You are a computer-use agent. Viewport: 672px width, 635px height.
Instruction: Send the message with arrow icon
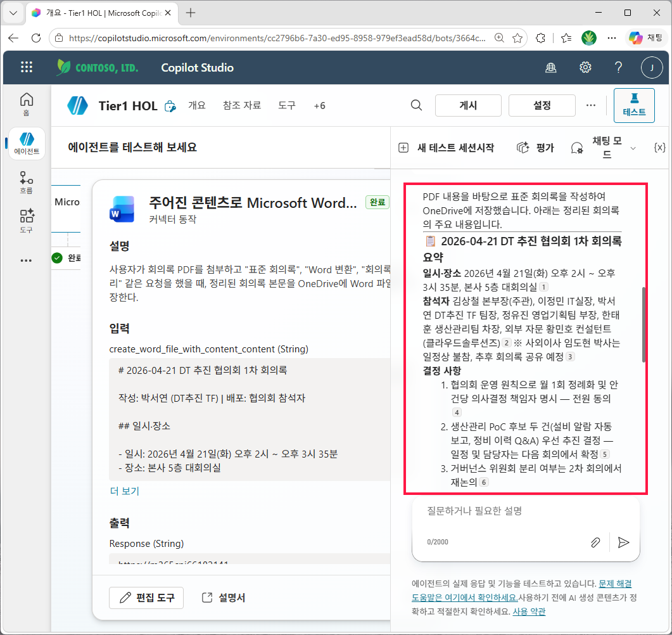(x=624, y=542)
